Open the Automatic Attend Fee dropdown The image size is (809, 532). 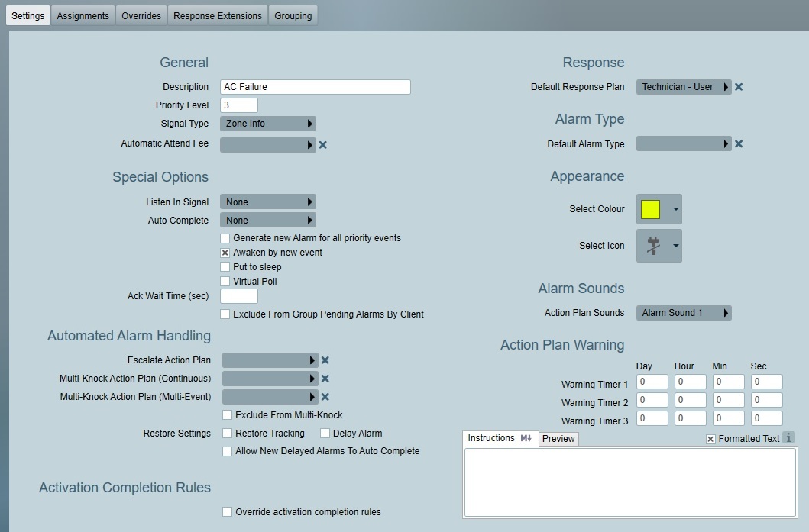pyautogui.click(x=268, y=145)
